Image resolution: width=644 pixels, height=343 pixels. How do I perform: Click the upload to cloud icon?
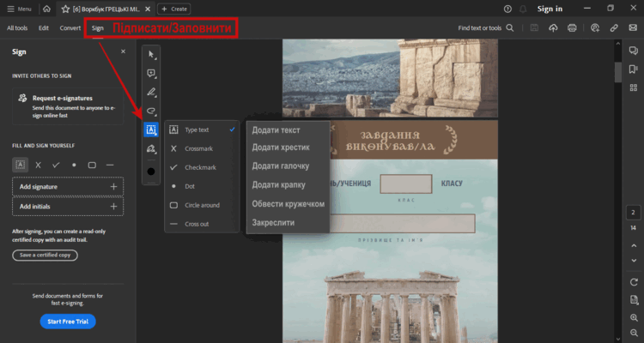coord(553,28)
